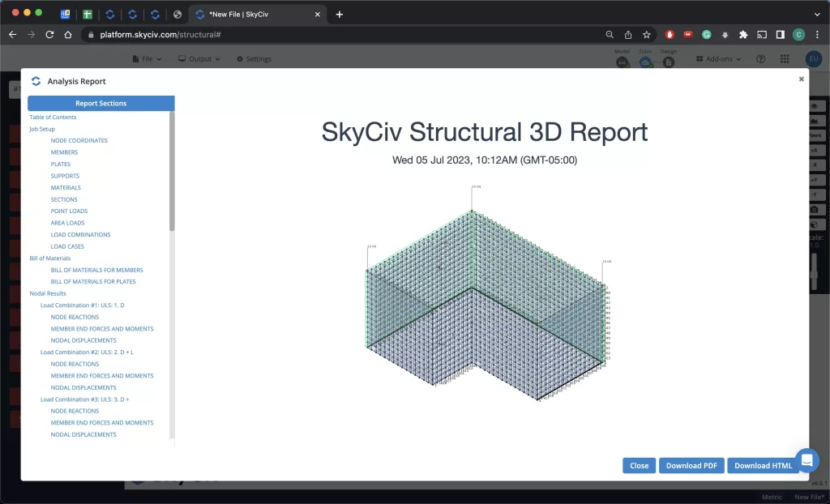This screenshot has width=830, height=504.
Task: Open MATERIALS report section
Action: point(66,187)
